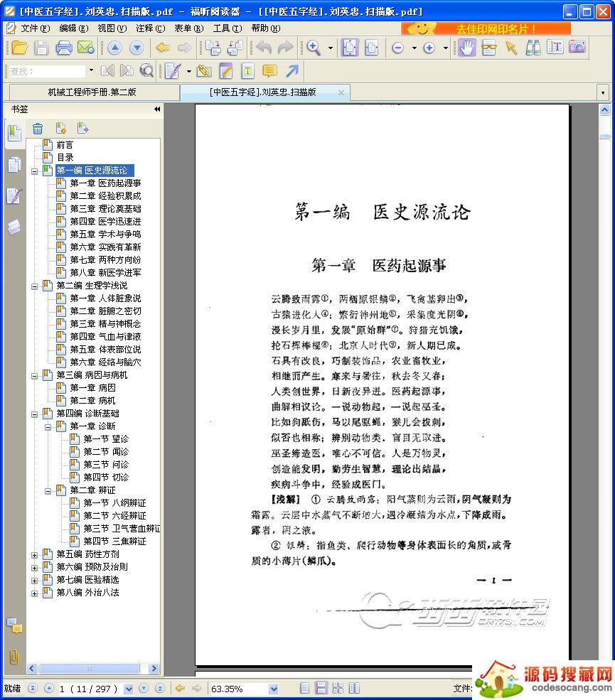Click the snapshot camera icon
This screenshot has height=700, width=615.
[577, 48]
